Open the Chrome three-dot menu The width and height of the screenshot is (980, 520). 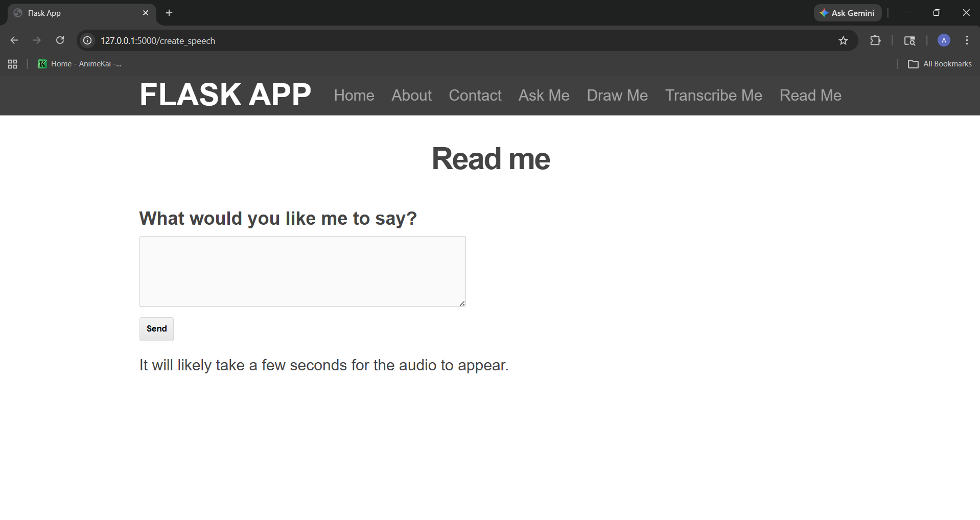tap(967, 40)
